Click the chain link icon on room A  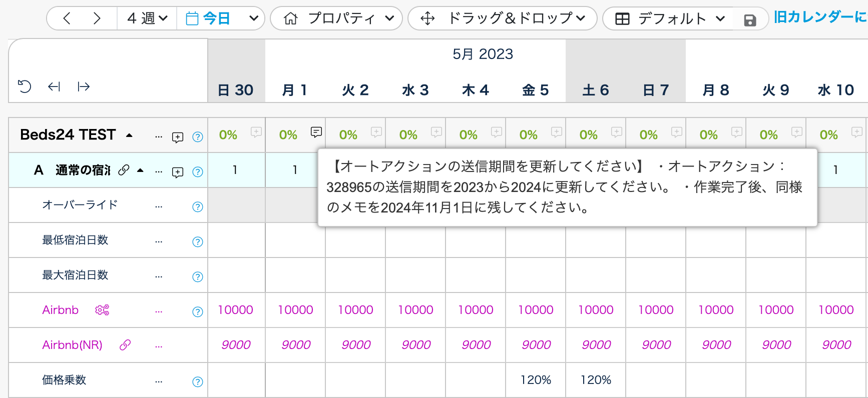pos(124,170)
